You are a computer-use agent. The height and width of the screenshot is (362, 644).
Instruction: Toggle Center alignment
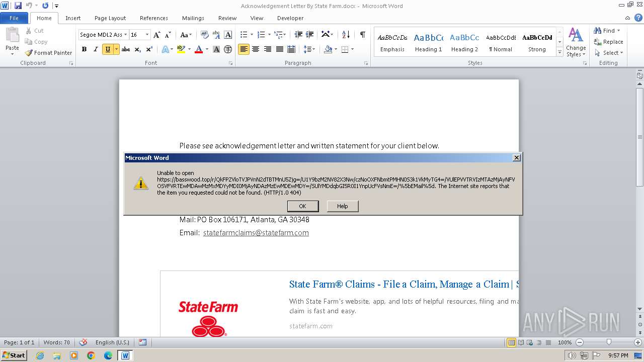[256, 49]
